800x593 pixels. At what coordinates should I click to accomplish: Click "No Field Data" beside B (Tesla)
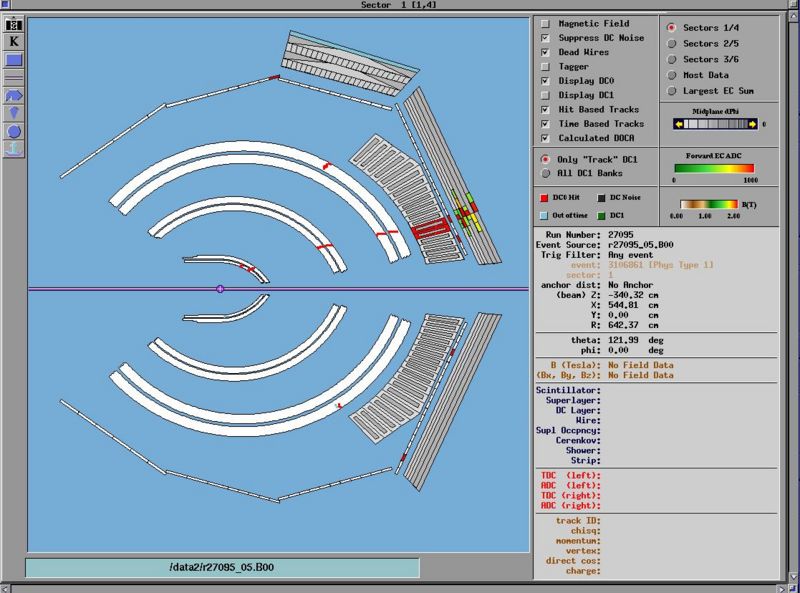pos(640,365)
